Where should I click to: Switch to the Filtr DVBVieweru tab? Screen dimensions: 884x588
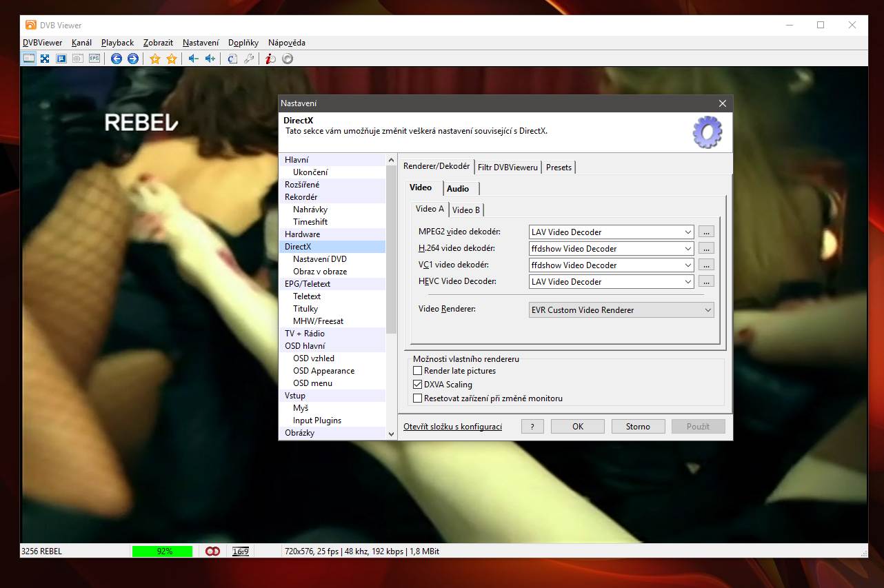[508, 168]
